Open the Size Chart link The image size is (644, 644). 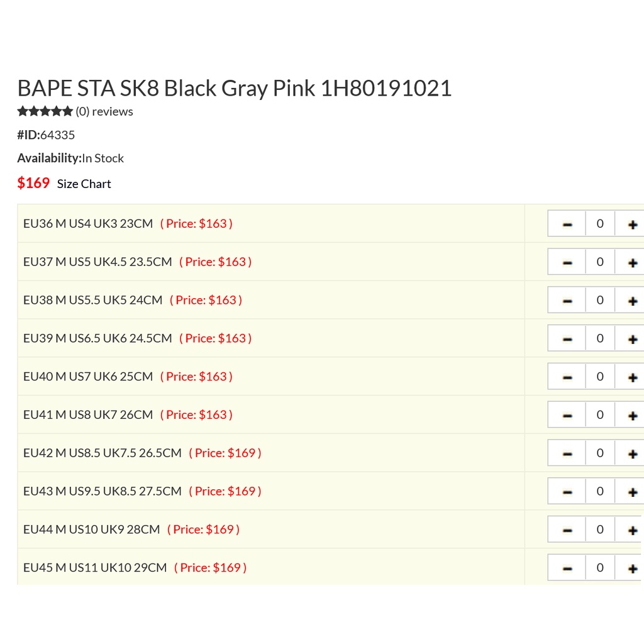click(x=84, y=184)
